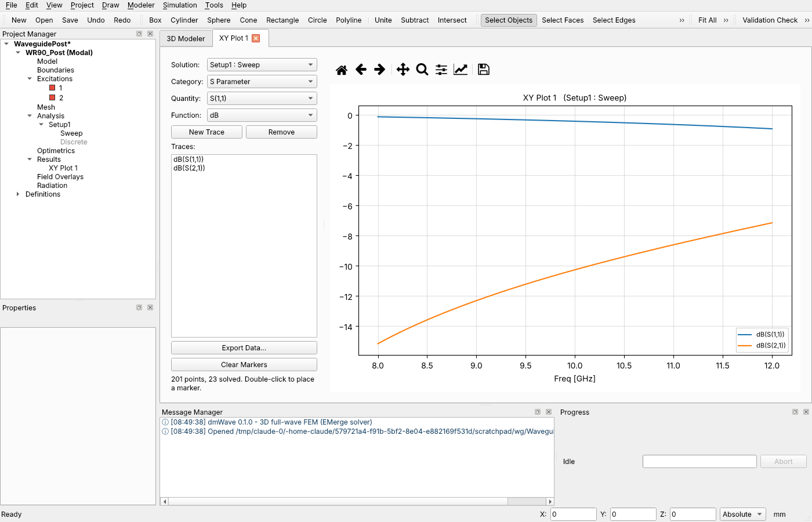Go back to previous plot view
The width and height of the screenshot is (812, 522).
361,70
